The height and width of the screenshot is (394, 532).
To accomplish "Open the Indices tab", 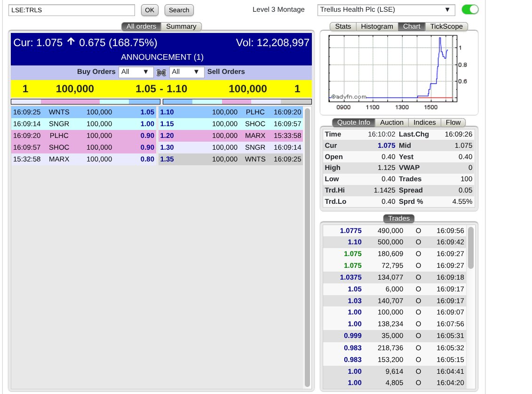I will [x=424, y=122].
